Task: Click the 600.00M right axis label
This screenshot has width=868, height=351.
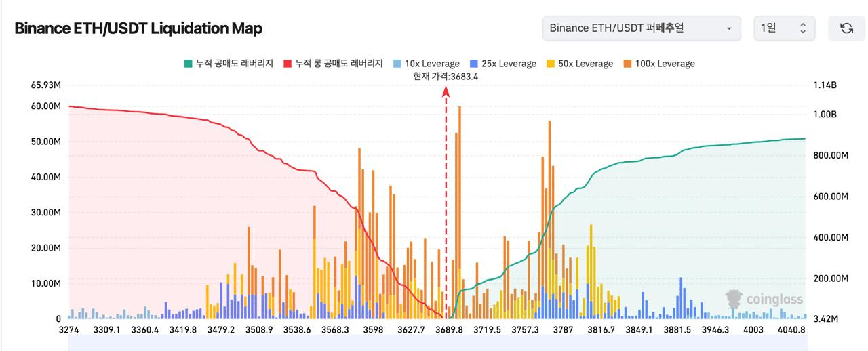Action: click(831, 197)
